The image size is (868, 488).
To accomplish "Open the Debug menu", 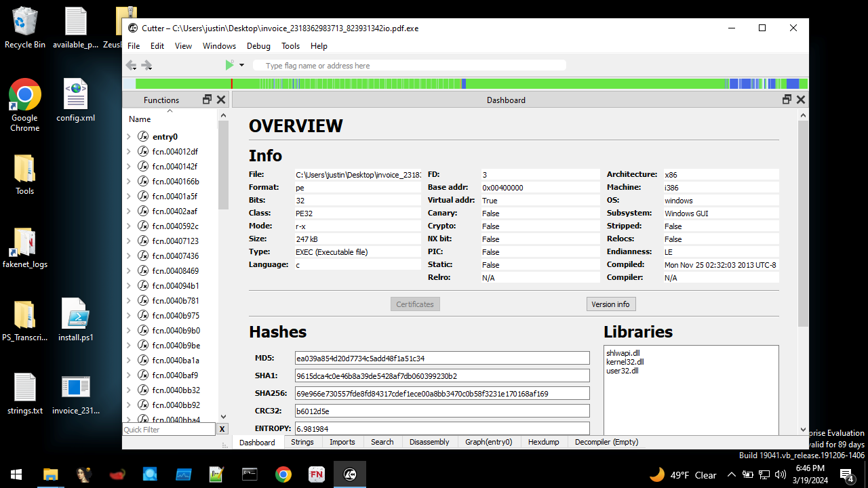I will 258,46.
